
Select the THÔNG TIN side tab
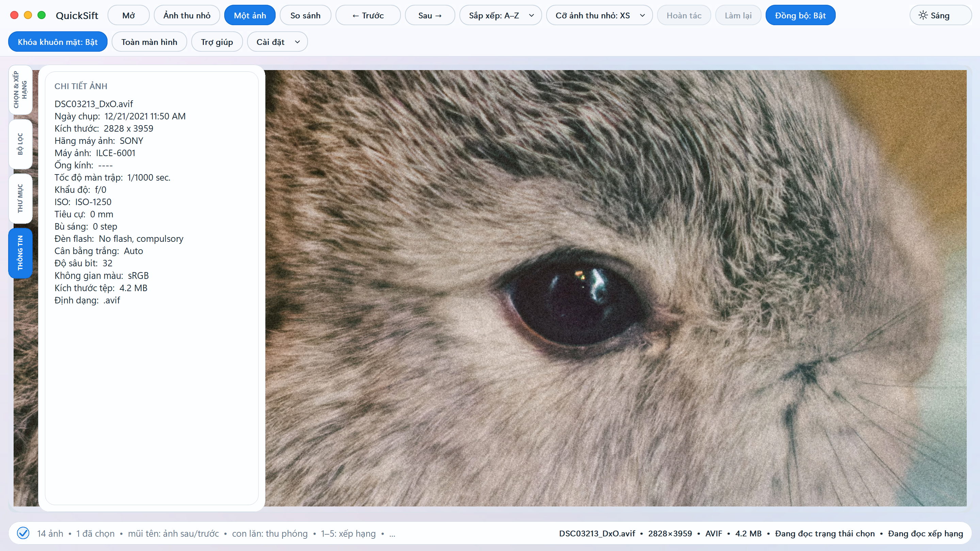[x=20, y=253]
